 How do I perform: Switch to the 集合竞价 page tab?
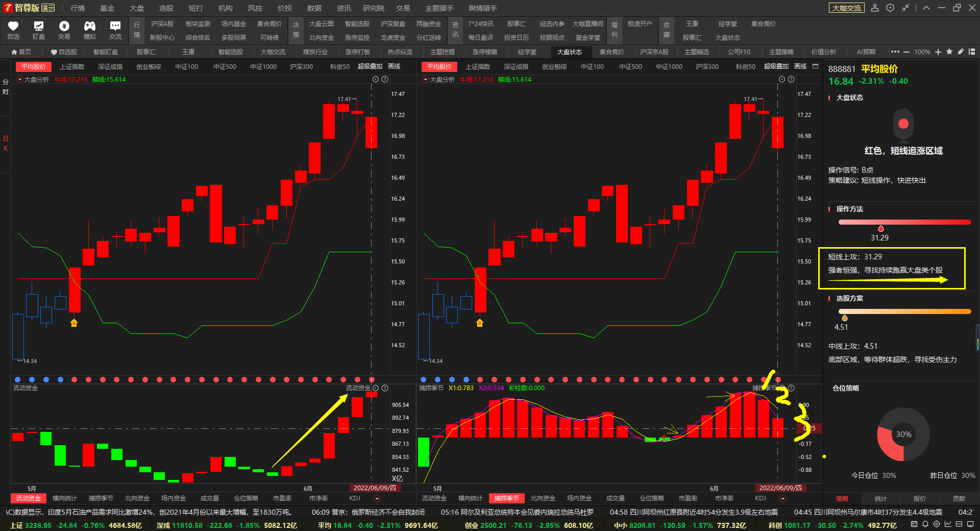(x=611, y=52)
